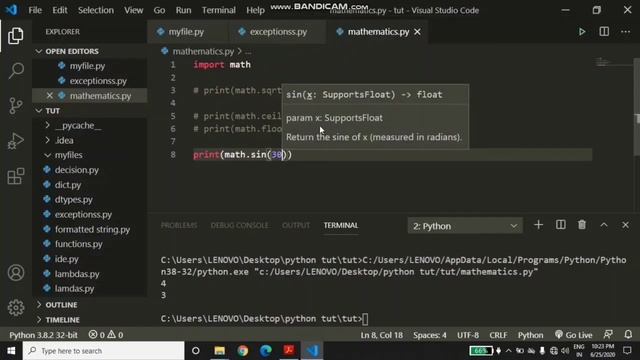
Task: Switch to the Output panel tab
Action: 296,225
